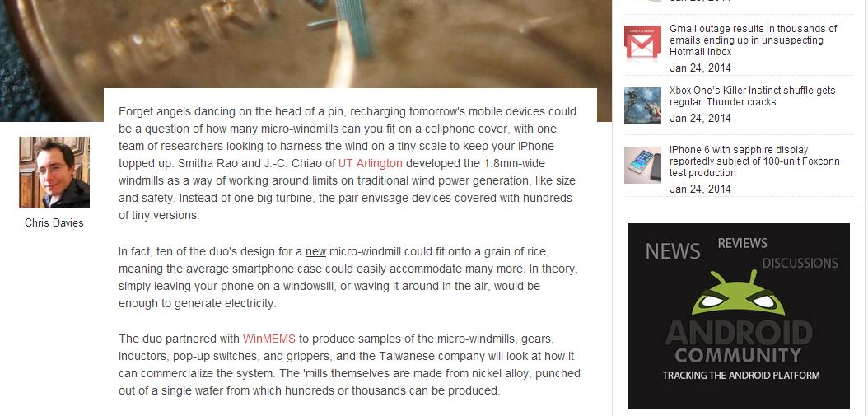Image resolution: width=868 pixels, height=416 pixels.
Task: Click the Gmail envelope thumbnail icon
Action: 642,43
